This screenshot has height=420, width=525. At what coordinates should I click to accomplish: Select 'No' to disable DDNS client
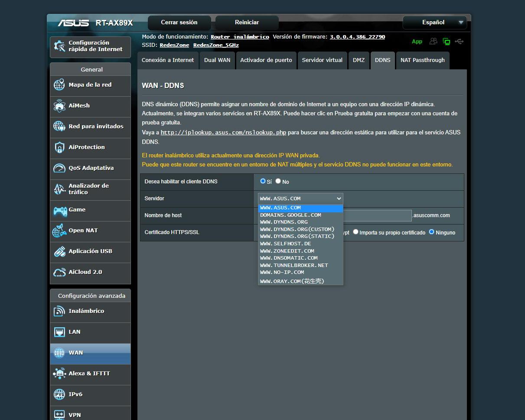pos(278,181)
